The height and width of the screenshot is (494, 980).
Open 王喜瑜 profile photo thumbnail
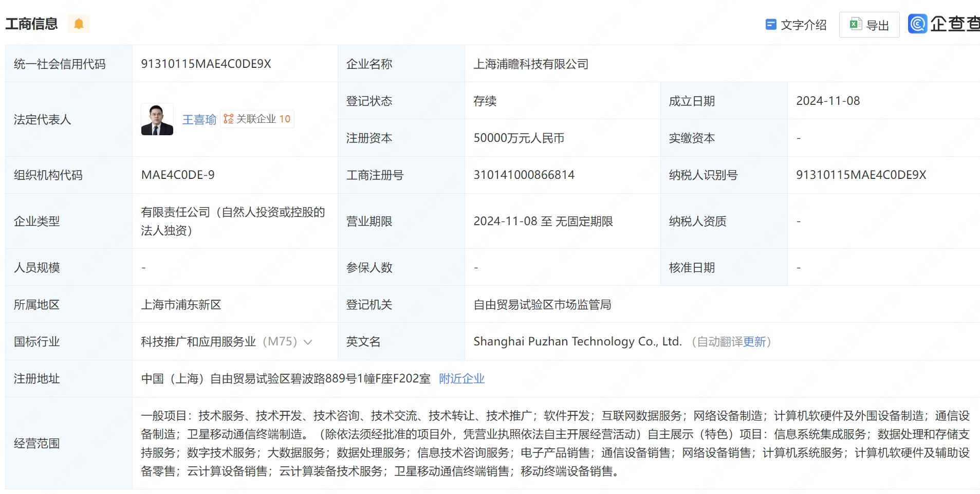coord(157,119)
